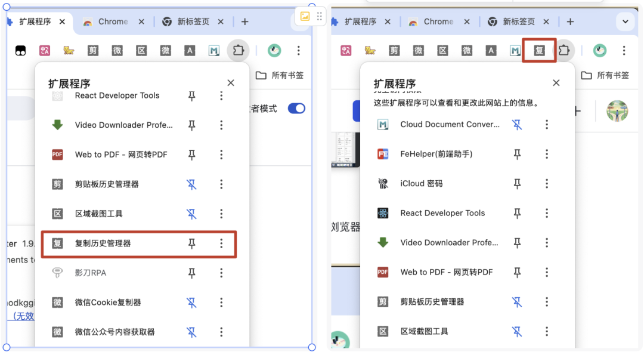Close the 扩展程序 popup in the right window
Screen dimensions: 644x352
tap(556, 83)
